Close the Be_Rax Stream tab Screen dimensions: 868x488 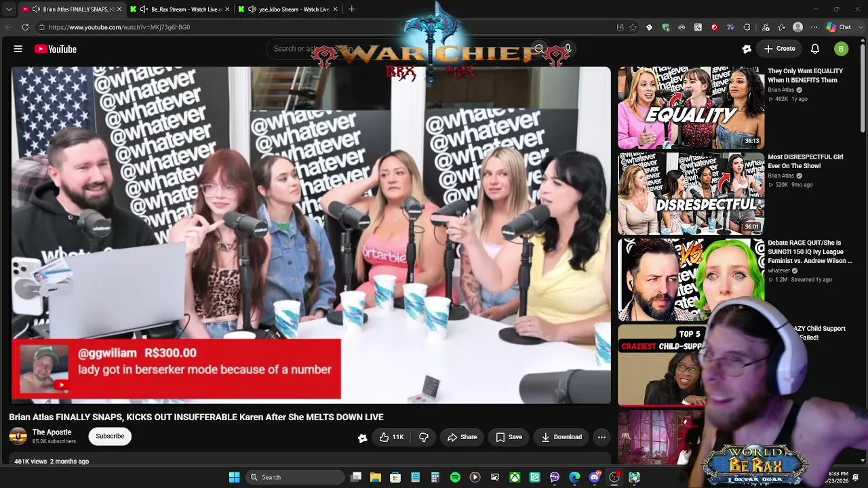227,9
